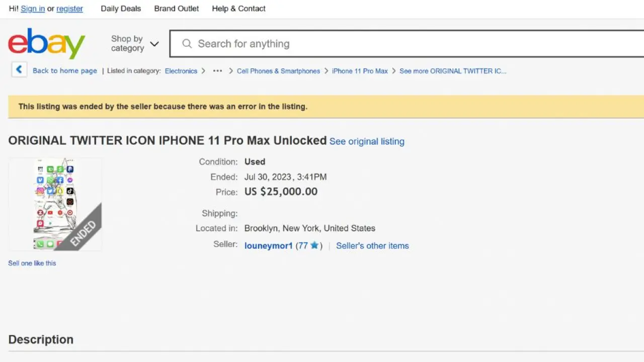This screenshot has height=362, width=644.
Task: Open Help & Contact page
Action: (x=238, y=9)
